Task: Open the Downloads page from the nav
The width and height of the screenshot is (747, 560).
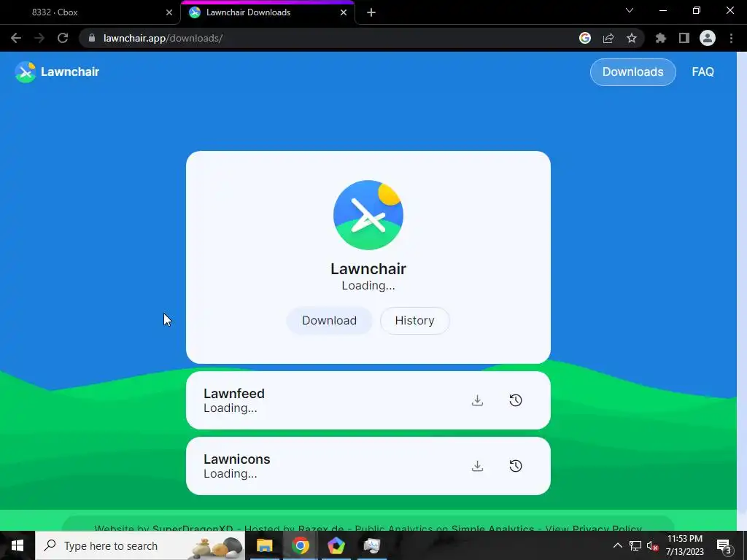Action: 632,72
